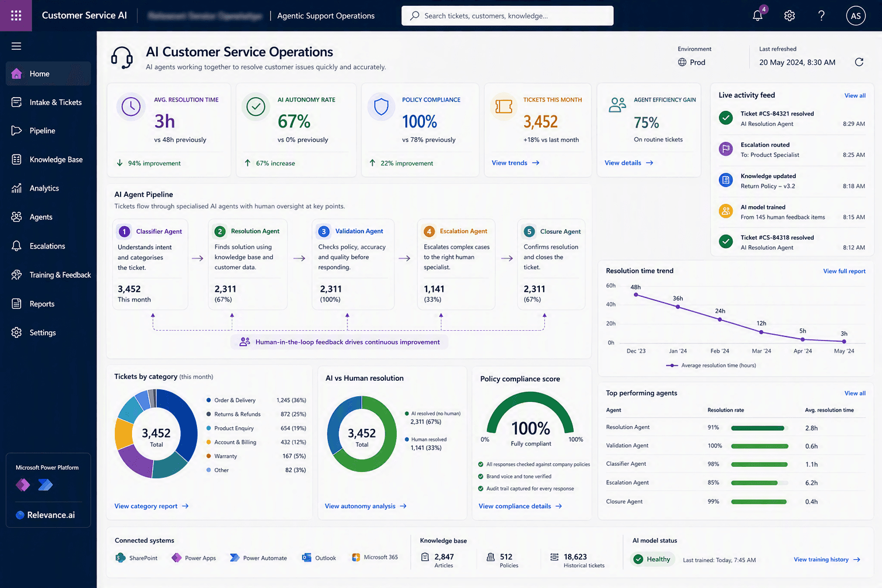Click the Articles knowledge base icon
The height and width of the screenshot is (588, 882).
425,557
